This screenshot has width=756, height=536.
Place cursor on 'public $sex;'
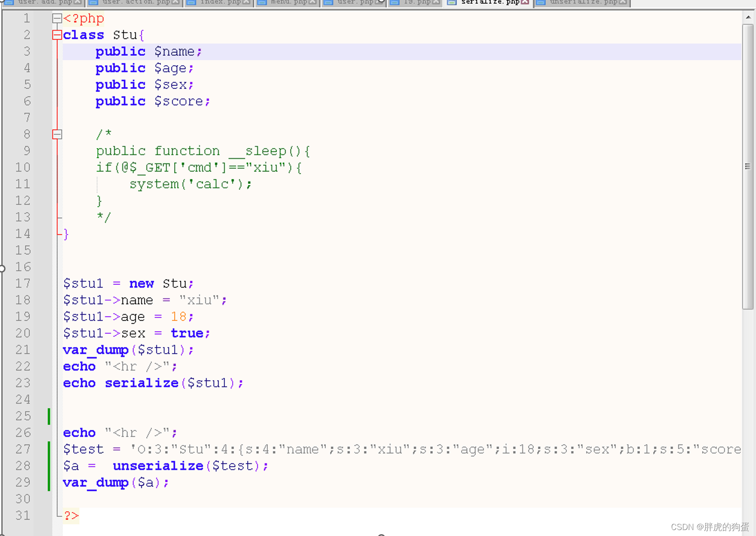point(144,85)
